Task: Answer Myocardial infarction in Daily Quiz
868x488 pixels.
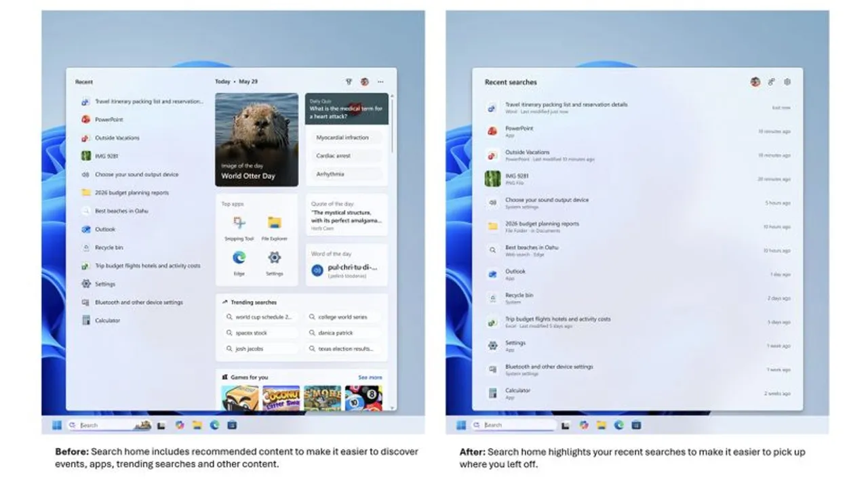Action: click(347, 138)
